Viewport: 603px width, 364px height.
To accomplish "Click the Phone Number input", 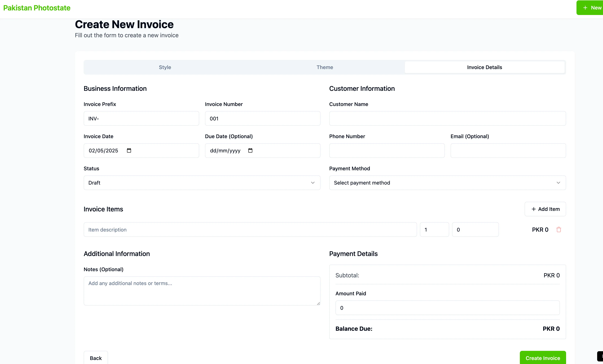I will [387, 151].
